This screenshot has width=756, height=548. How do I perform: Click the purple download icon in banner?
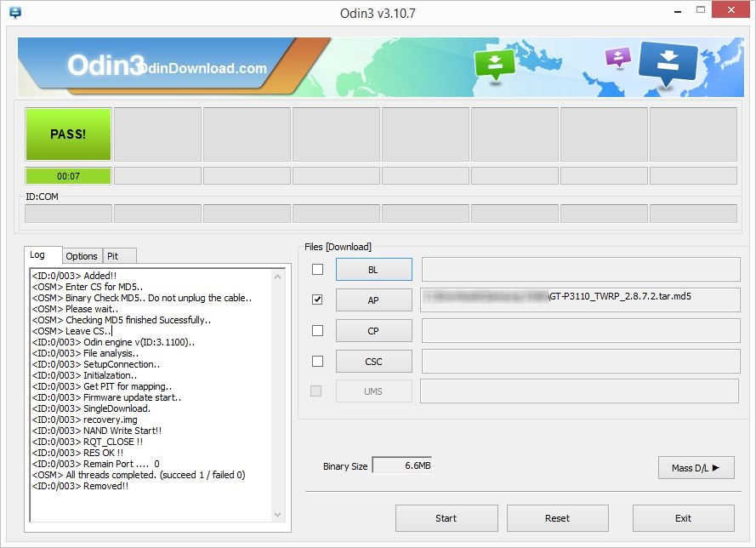tap(618, 57)
